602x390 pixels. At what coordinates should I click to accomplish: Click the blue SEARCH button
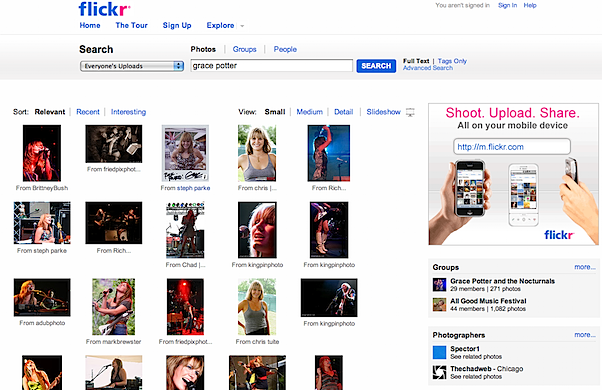[376, 66]
